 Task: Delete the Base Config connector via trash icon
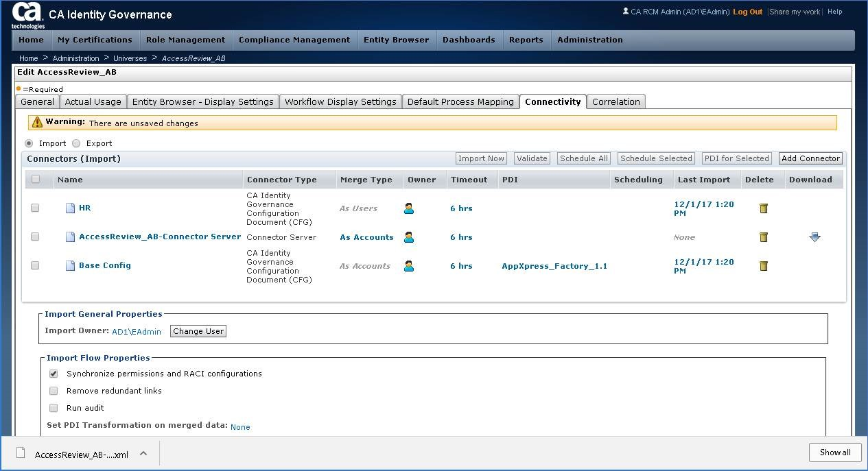point(764,266)
